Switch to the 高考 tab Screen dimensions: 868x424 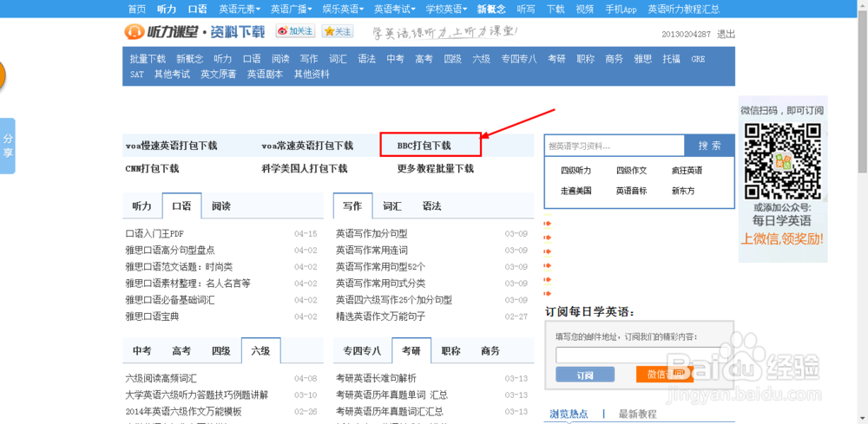coord(181,350)
